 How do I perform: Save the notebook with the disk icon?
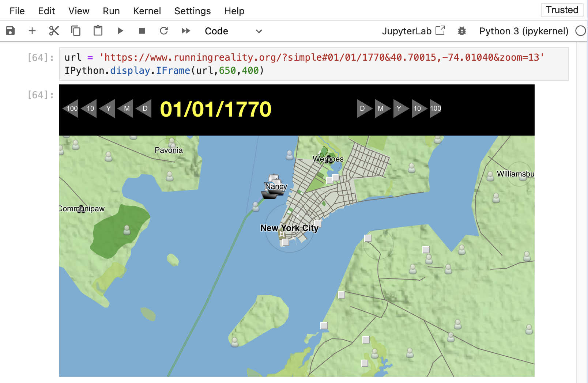(10, 31)
